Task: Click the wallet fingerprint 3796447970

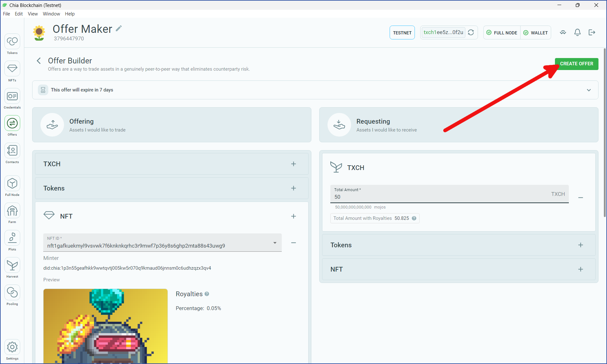Action: 69,38
